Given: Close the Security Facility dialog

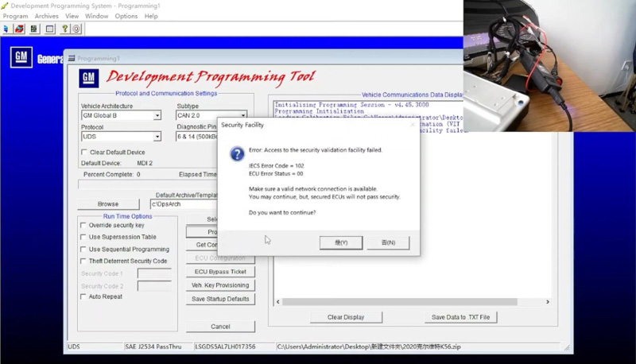Looking at the screenshot, I should 412,125.
